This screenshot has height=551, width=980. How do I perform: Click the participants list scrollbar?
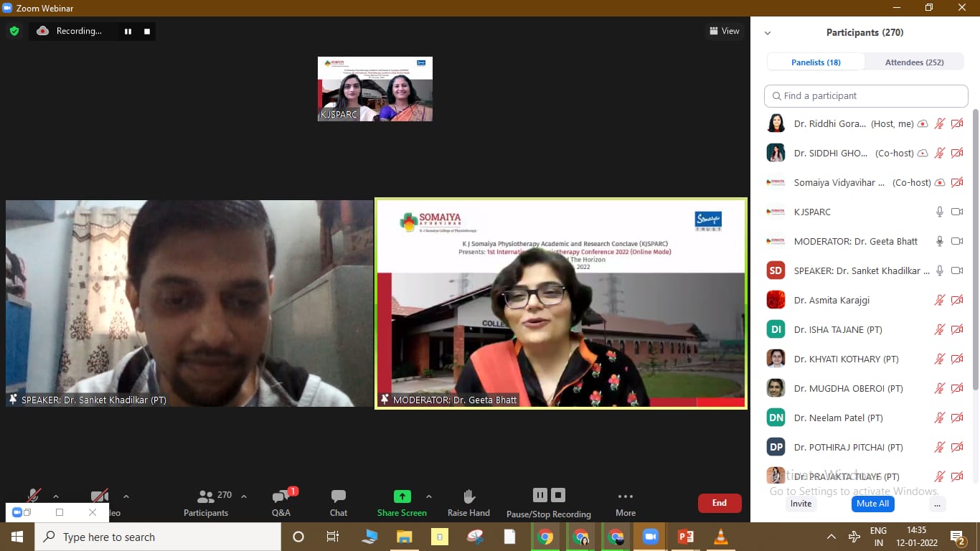(x=975, y=249)
